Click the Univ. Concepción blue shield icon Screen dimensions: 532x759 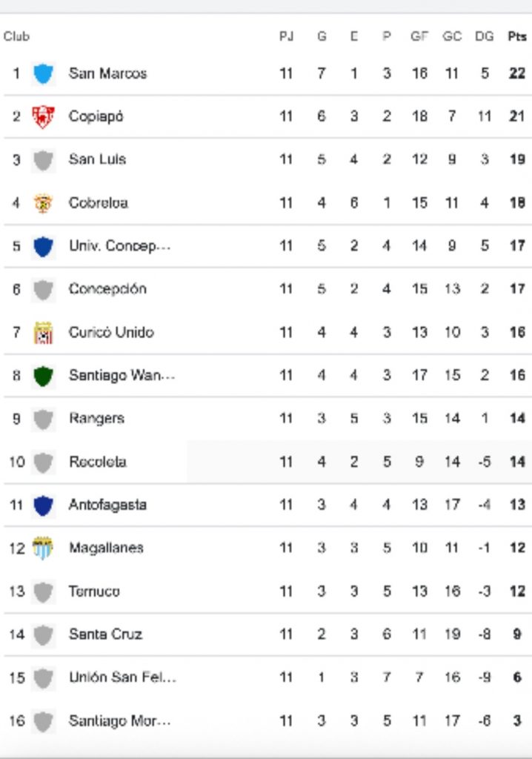click(x=43, y=246)
